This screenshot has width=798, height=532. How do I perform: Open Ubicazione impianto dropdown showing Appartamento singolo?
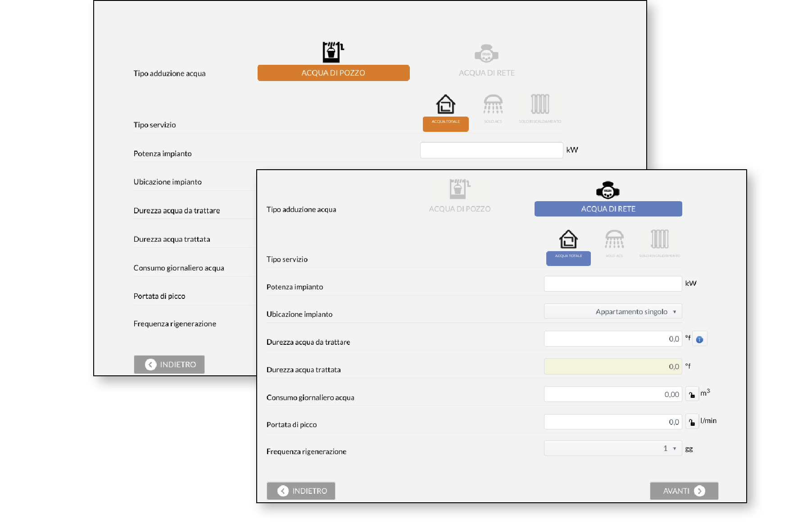tap(613, 311)
